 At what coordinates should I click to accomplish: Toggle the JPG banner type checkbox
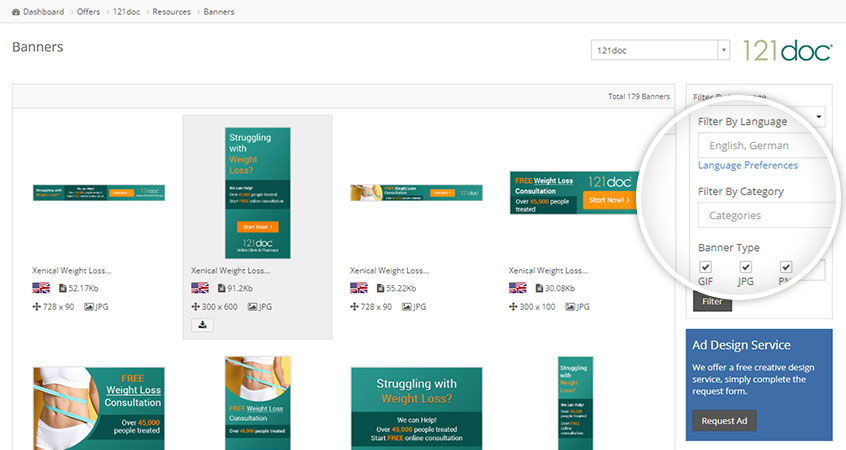click(x=746, y=267)
